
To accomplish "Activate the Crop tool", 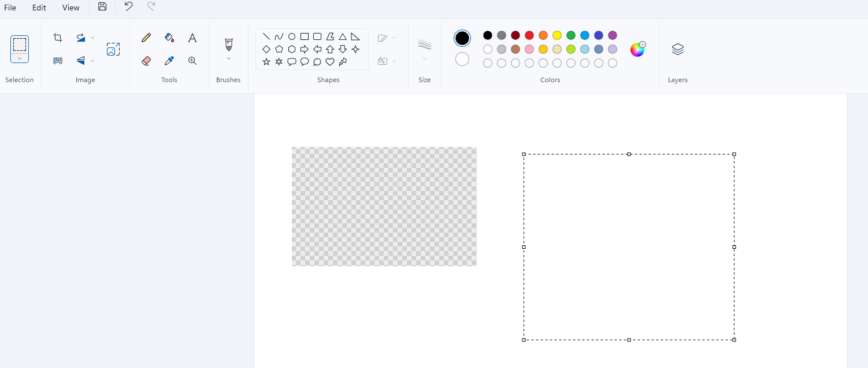I will pyautogui.click(x=57, y=37).
